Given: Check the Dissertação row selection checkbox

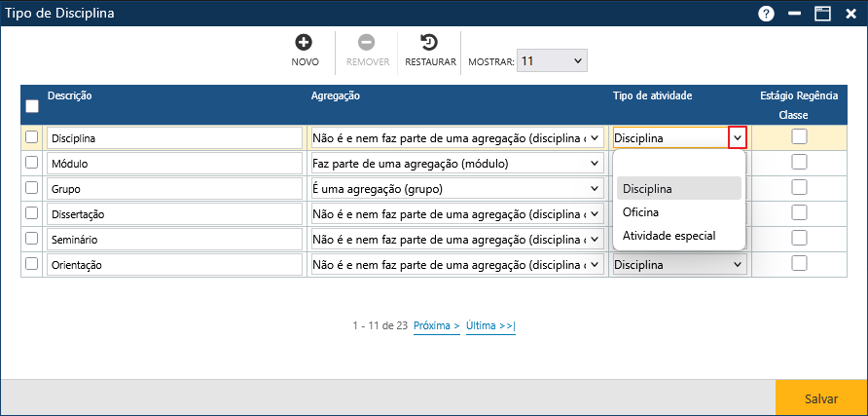Looking at the screenshot, I should [x=31, y=212].
